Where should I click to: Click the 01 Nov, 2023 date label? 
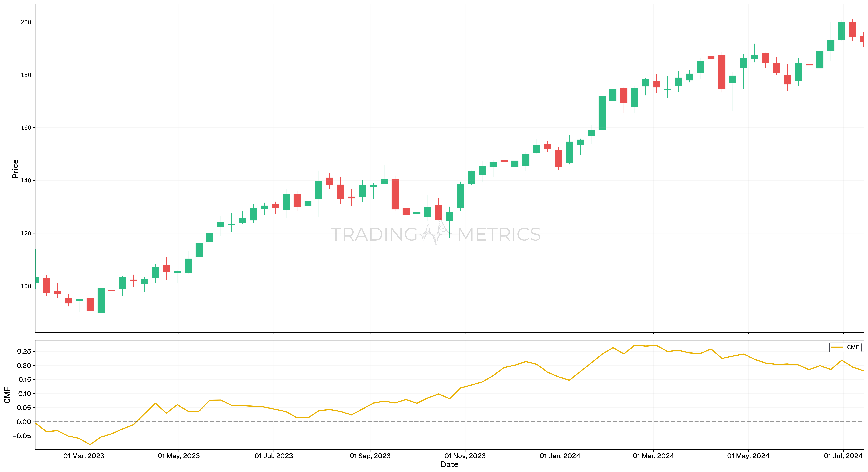click(465, 456)
